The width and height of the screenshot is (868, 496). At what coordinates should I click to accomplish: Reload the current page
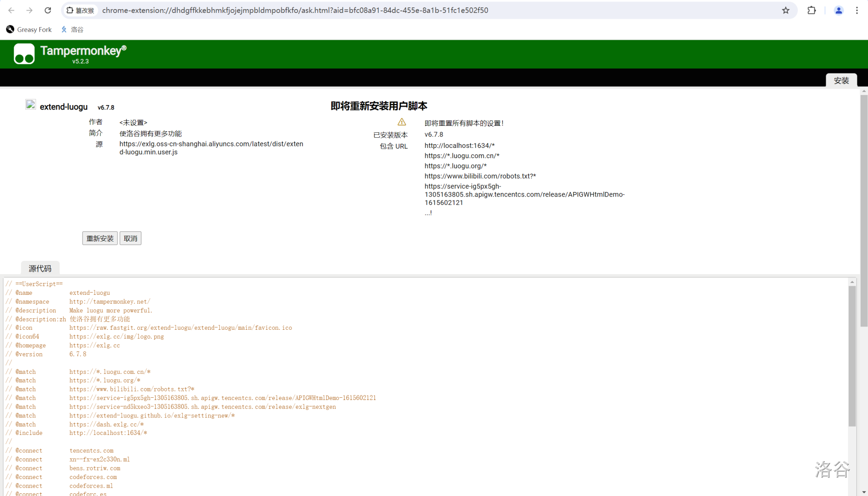coord(48,10)
